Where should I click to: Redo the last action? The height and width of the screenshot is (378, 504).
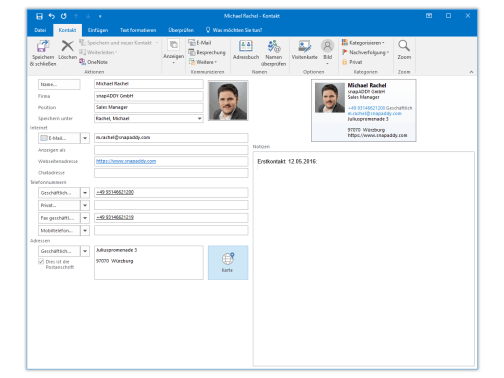tap(64, 16)
